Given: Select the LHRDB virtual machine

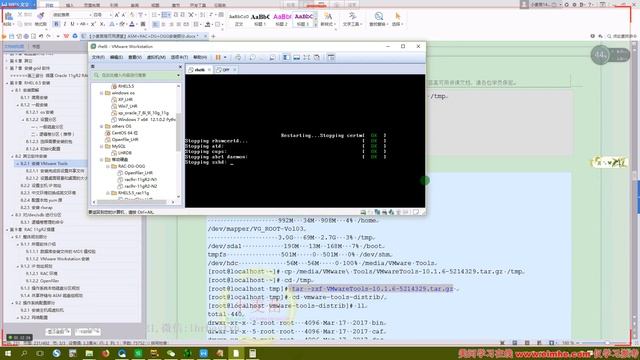Looking at the screenshot, I should pyautogui.click(x=122, y=153).
